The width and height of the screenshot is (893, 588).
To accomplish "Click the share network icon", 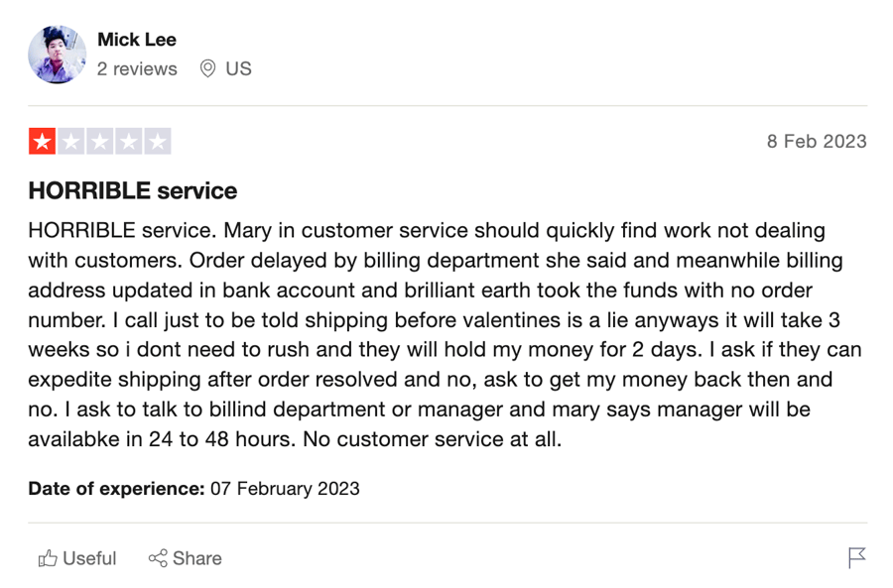I will click(x=158, y=558).
